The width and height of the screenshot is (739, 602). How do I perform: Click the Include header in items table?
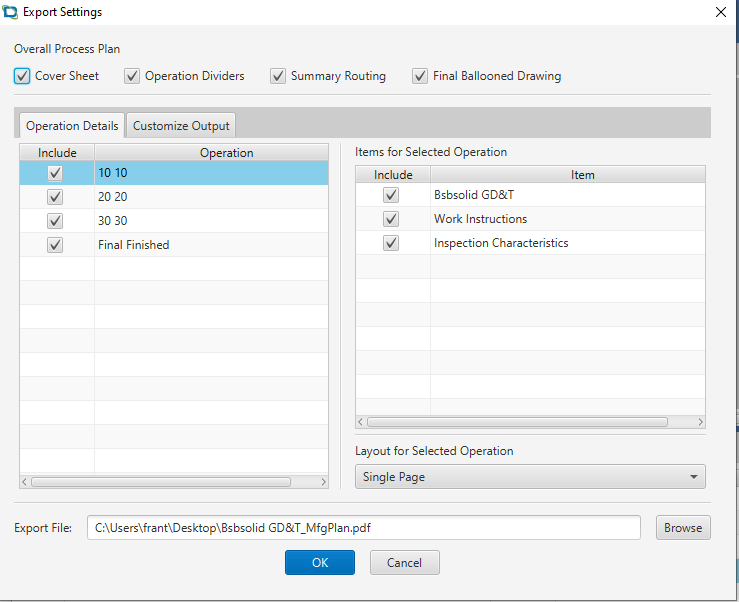393,175
